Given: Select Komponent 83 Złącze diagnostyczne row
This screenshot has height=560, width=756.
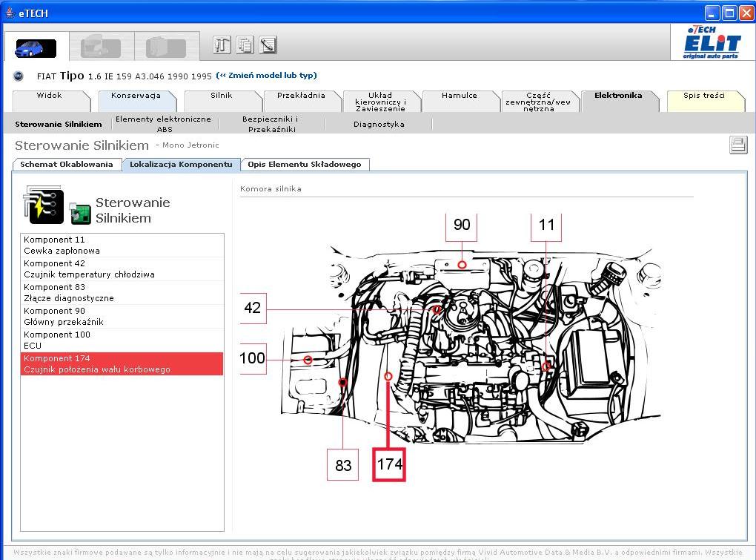Looking at the screenshot, I should (122, 292).
